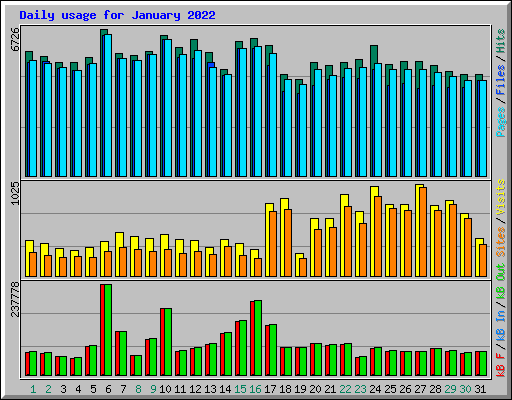Click day 5 on the x-axis
This screenshot has width=512, height=400.
click(x=93, y=389)
